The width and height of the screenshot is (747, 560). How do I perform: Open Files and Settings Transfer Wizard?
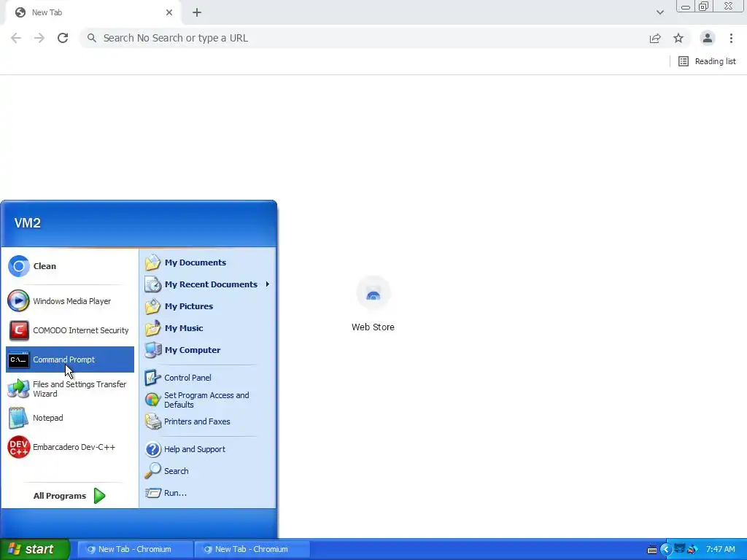coord(69,389)
